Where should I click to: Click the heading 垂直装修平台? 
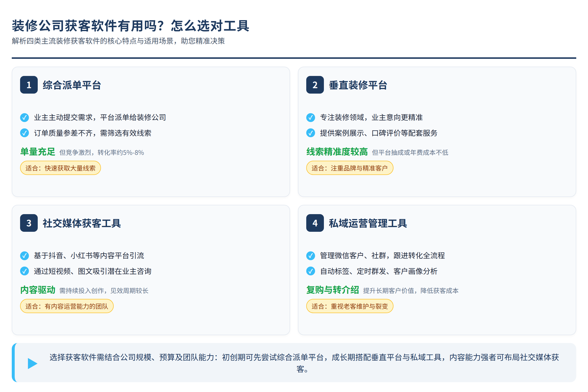(x=358, y=85)
